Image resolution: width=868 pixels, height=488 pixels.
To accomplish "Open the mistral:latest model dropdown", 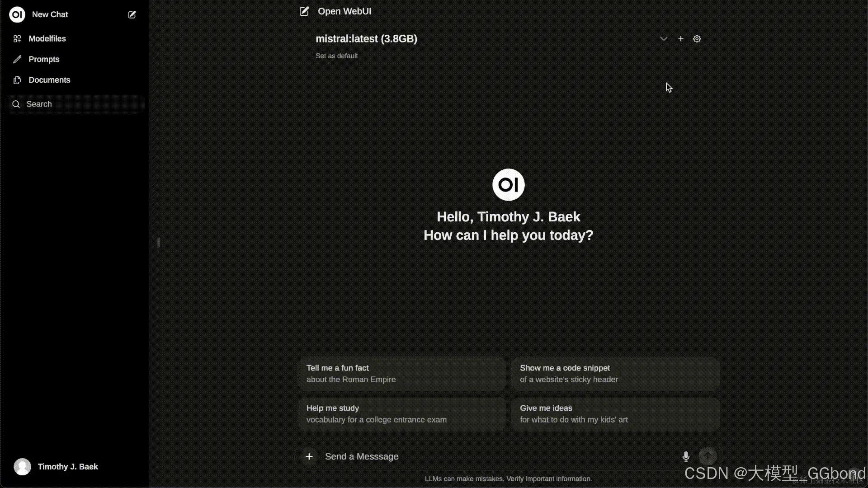I will pos(366,39).
